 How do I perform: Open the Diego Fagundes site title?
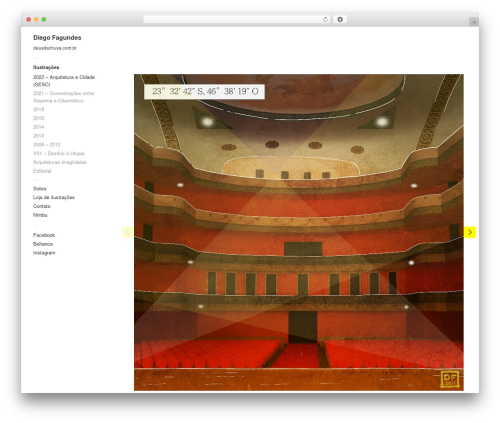coord(57,38)
